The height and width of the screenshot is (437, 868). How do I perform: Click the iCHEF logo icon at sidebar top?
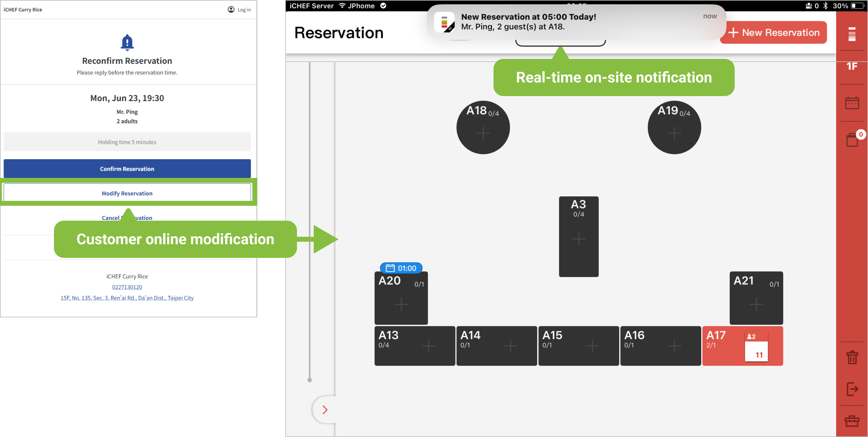pyautogui.click(x=852, y=34)
